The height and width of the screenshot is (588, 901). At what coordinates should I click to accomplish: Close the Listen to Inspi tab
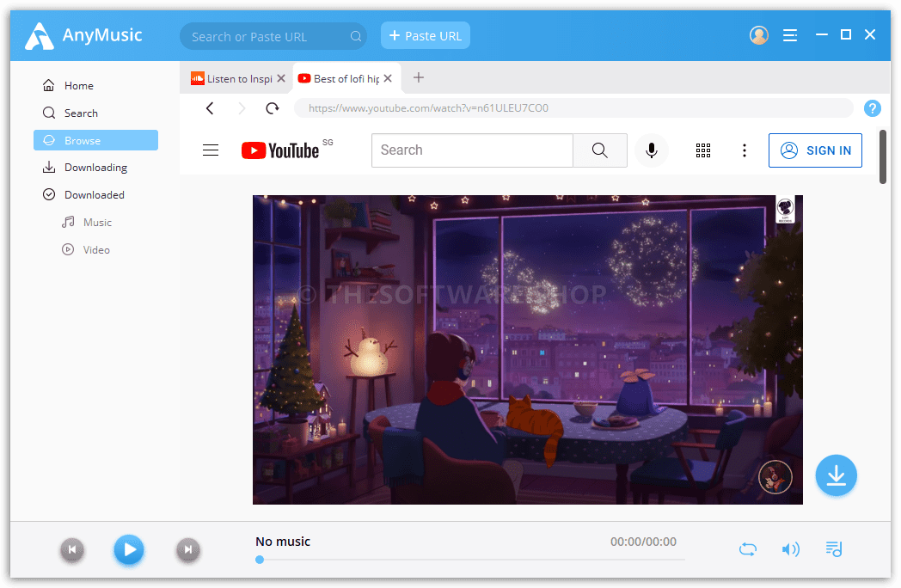pos(281,78)
